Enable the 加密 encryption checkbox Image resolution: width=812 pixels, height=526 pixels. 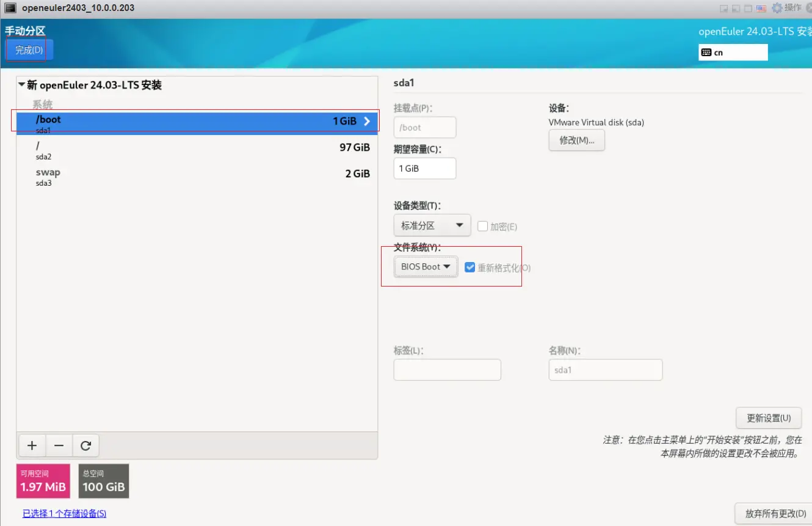483,227
